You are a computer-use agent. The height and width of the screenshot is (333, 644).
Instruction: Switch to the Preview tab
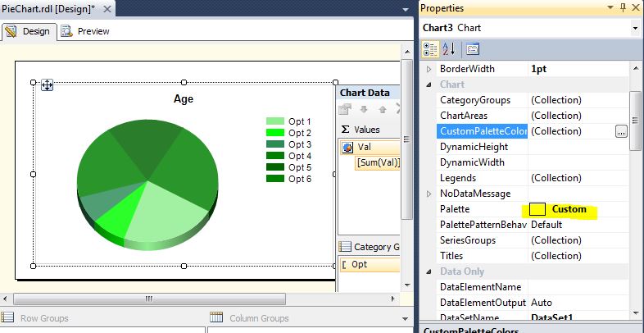coord(85,31)
